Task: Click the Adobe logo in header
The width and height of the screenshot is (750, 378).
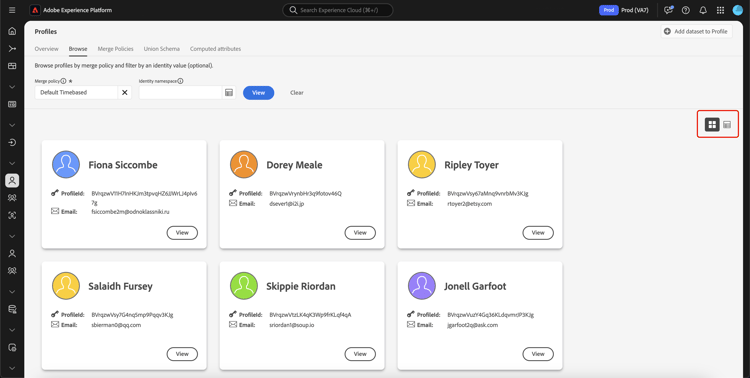Action: (x=35, y=10)
